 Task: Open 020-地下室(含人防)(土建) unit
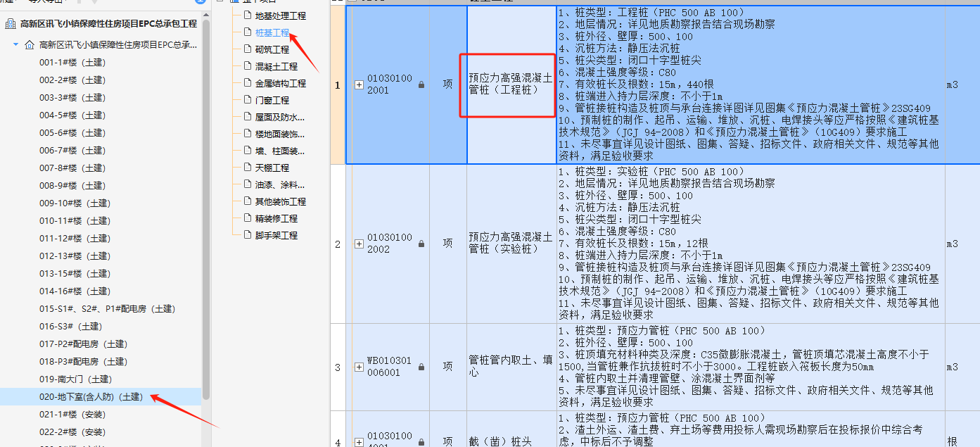pos(91,397)
